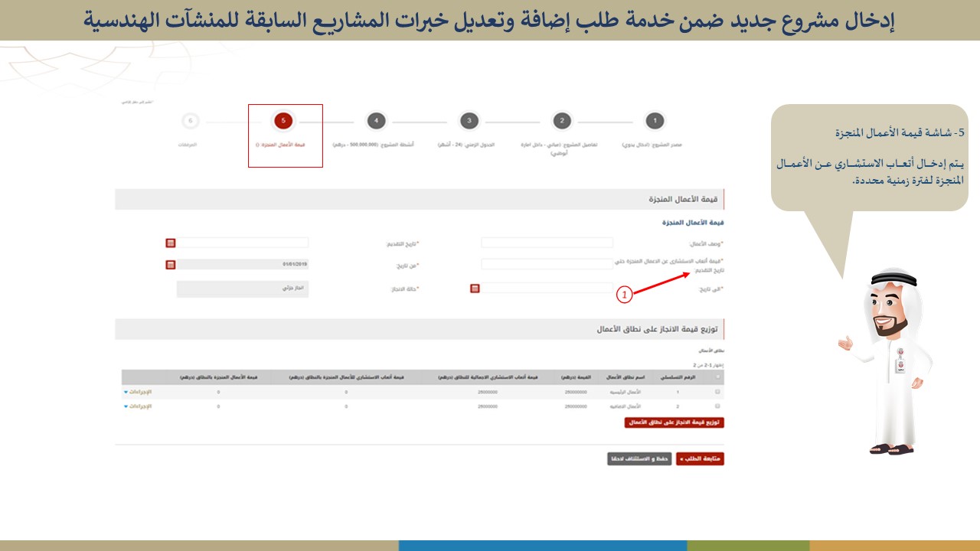Select the step 5 red circle
The width and height of the screenshot is (980, 551).
[x=283, y=121]
